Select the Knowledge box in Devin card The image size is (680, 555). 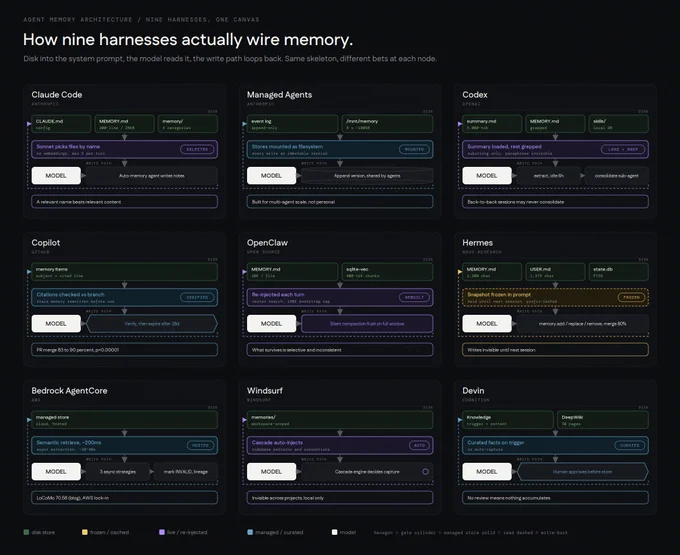click(x=508, y=420)
